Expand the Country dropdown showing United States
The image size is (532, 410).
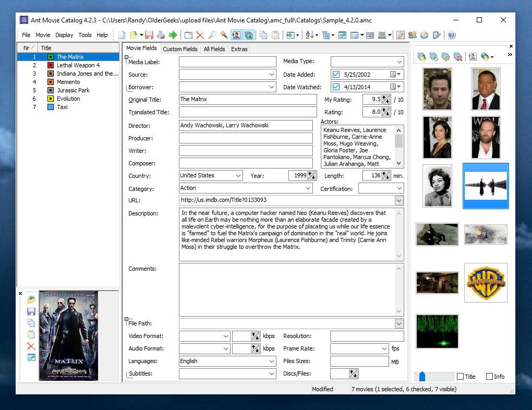point(238,175)
